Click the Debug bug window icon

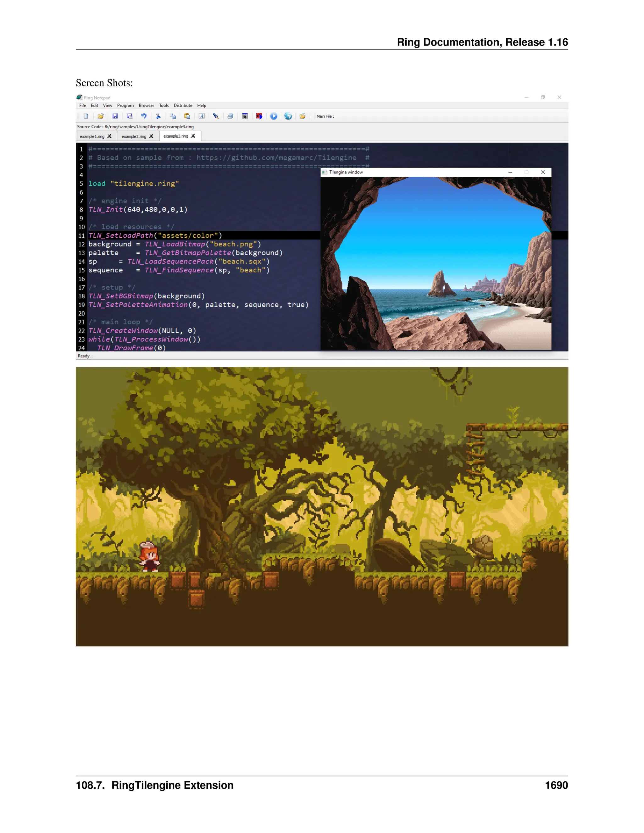click(245, 116)
